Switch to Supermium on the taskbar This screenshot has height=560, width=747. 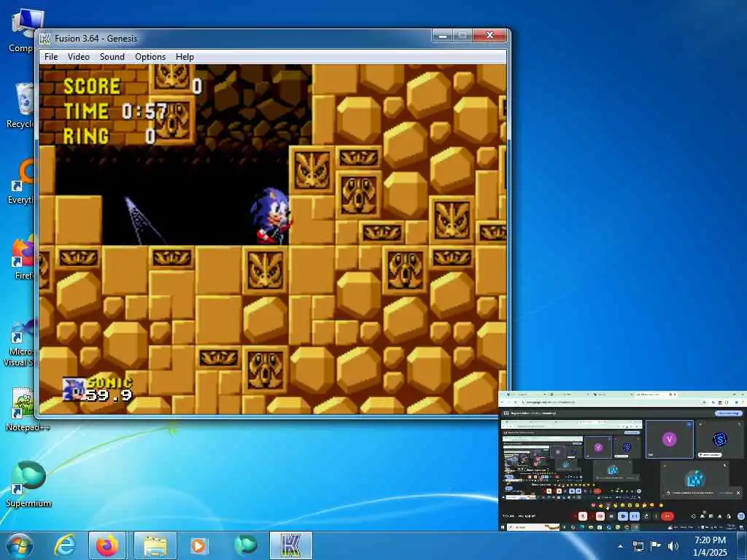245,545
